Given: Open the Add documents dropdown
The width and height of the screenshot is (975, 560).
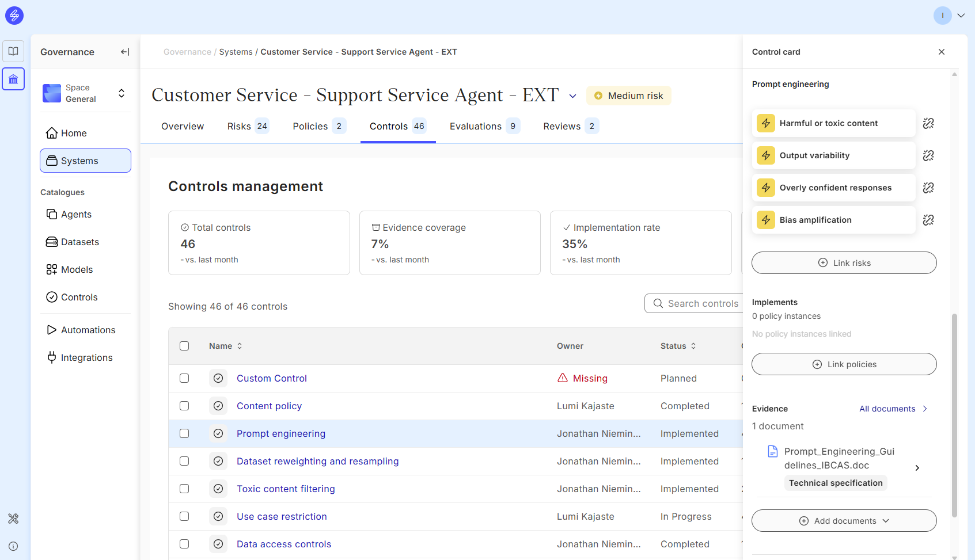Looking at the screenshot, I should [844, 521].
